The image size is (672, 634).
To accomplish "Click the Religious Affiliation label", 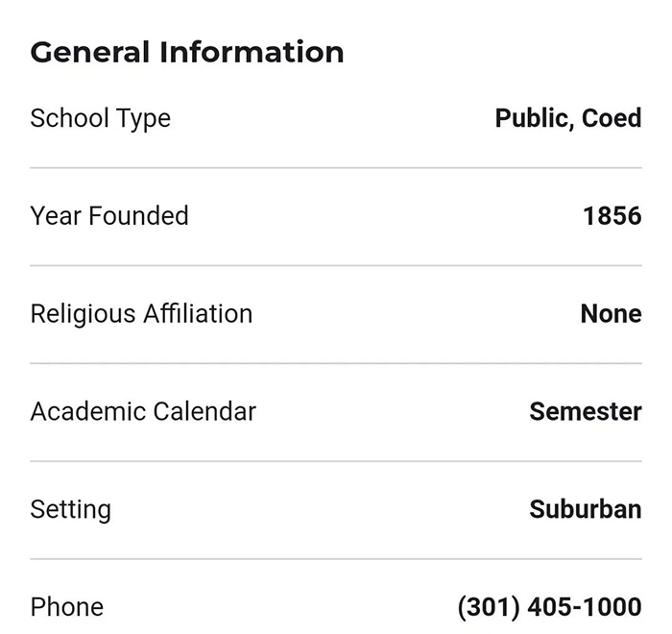I will click(141, 314).
